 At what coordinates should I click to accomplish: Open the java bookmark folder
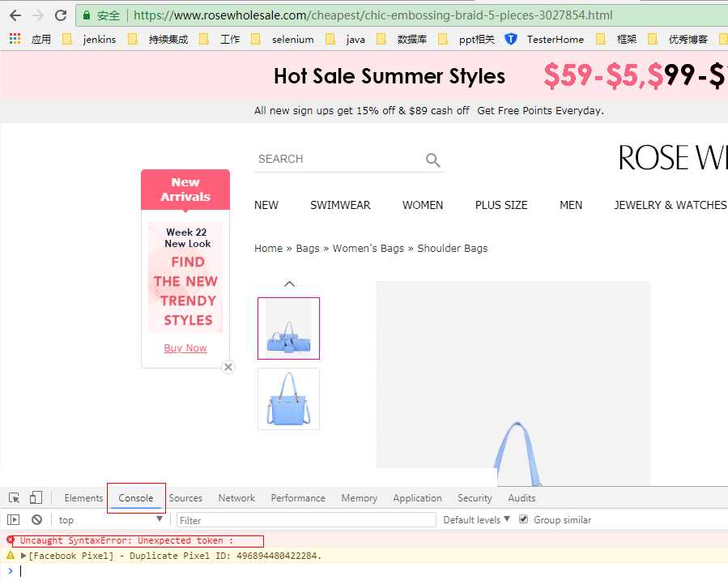[x=346, y=40]
